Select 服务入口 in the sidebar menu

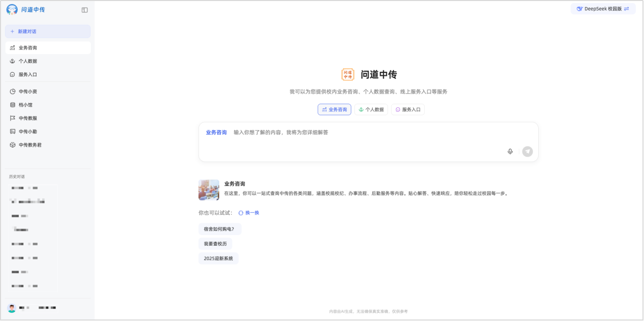[27, 74]
